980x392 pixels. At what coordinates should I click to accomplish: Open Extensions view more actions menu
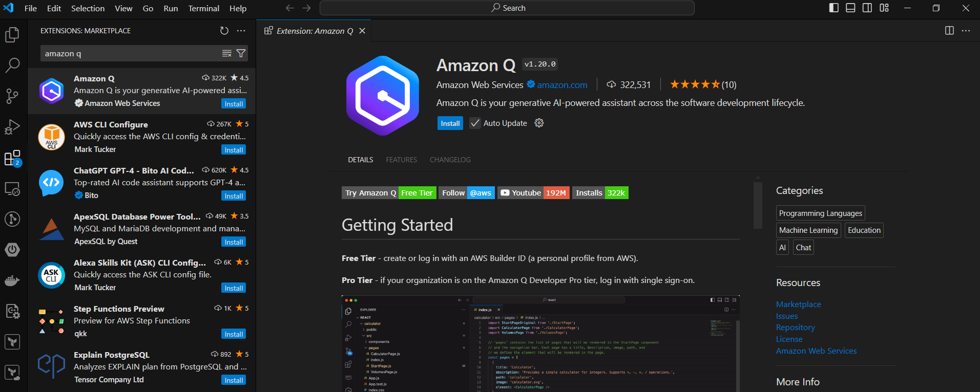pos(241,31)
